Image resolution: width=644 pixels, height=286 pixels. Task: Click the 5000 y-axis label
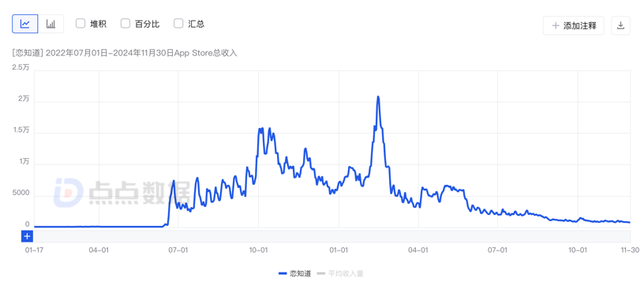tap(22, 193)
